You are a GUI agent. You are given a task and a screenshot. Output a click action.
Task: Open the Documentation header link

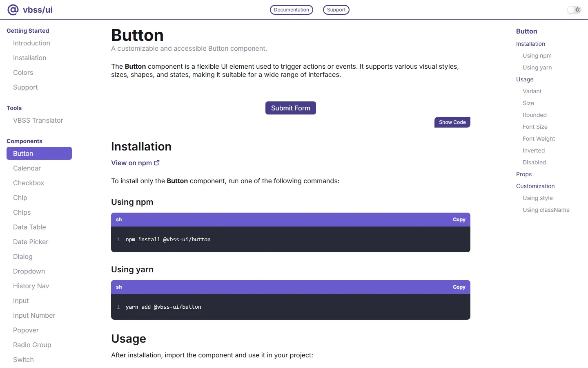292,10
